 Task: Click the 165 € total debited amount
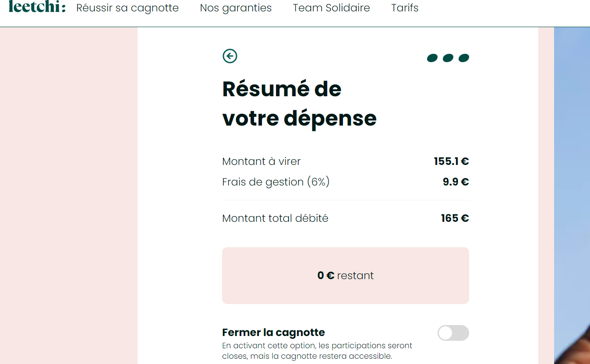click(455, 218)
